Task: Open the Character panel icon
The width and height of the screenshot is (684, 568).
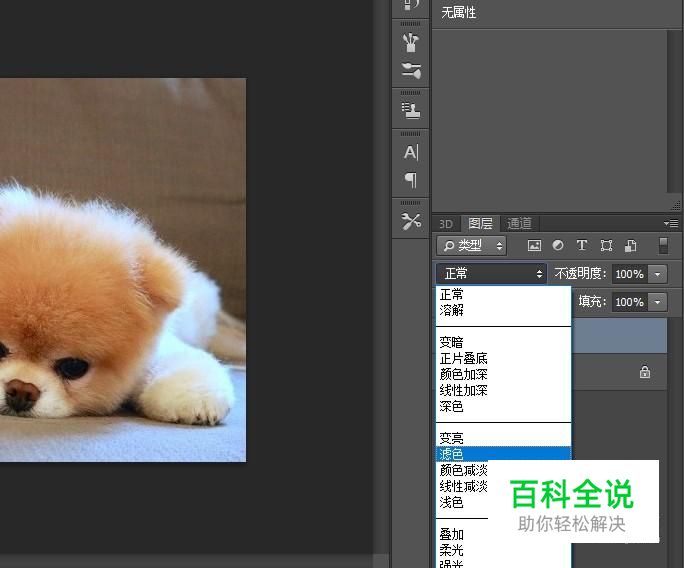Action: tap(411, 153)
